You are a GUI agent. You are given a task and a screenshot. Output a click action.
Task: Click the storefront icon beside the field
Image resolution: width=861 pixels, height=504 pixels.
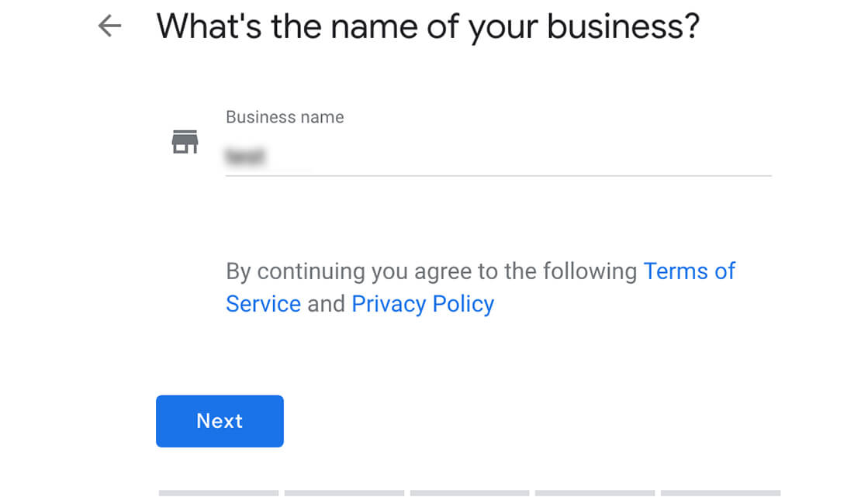point(185,142)
